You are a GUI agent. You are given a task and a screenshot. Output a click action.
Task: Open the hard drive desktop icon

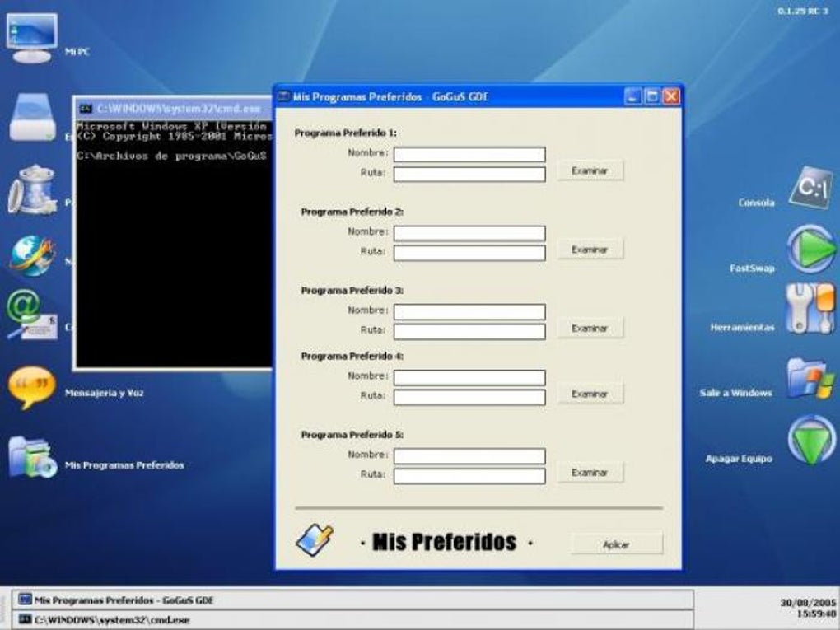click(32, 118)
